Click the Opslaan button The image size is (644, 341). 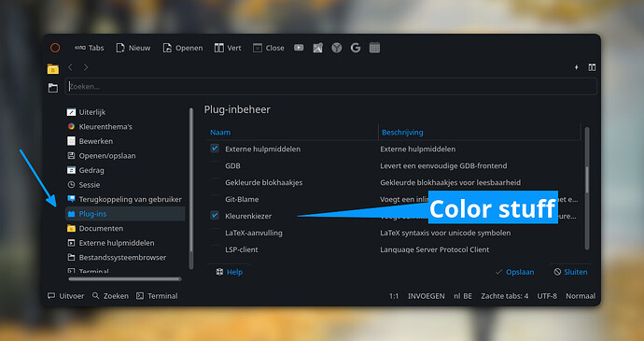pos(514,272)
